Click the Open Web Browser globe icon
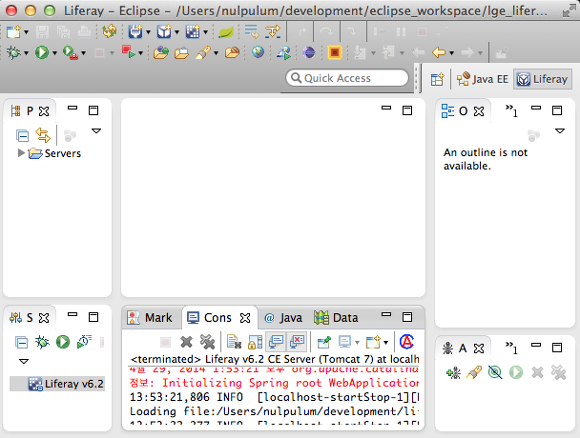Viewport: 580px width, 438px height. coord(258,52)
